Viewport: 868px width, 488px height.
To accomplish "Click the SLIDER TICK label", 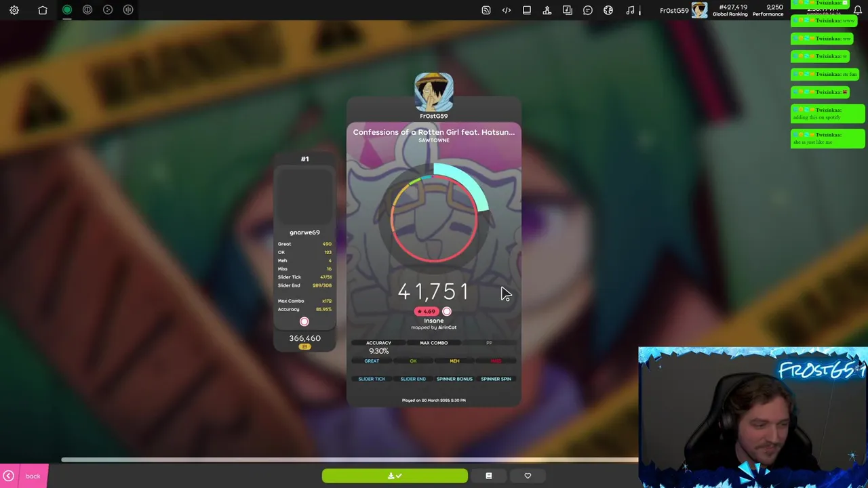I will coord(372,379).
